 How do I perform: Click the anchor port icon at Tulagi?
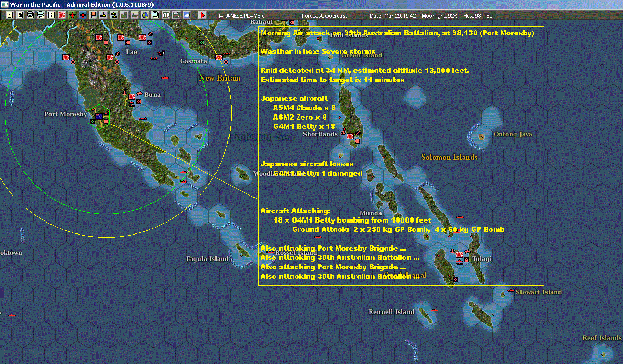(452, 251)
